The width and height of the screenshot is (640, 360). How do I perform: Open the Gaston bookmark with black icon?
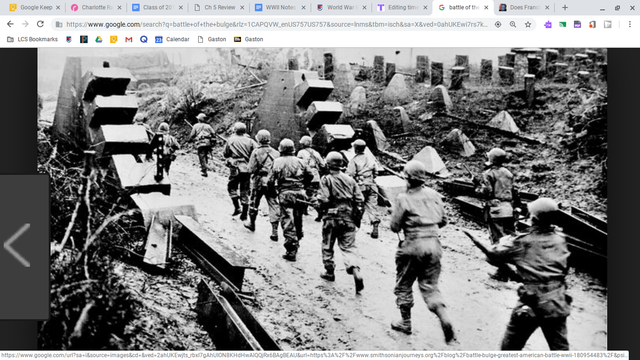[248, 39]
